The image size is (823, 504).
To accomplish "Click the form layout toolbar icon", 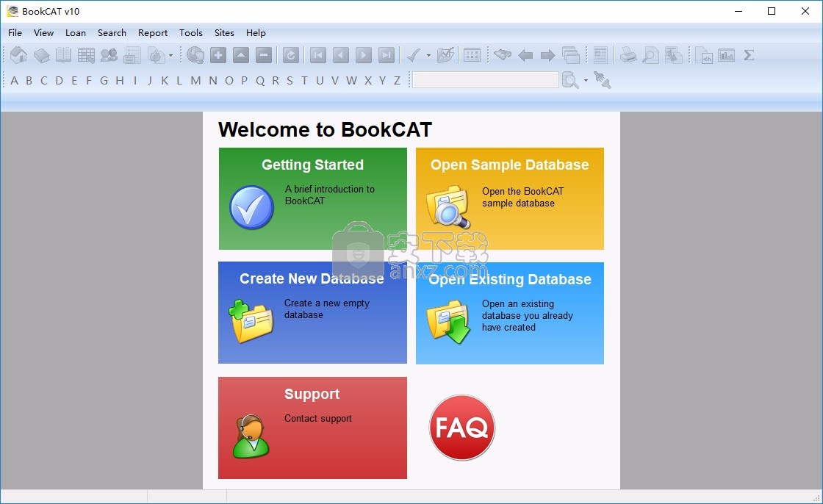I will pos(132,55).
